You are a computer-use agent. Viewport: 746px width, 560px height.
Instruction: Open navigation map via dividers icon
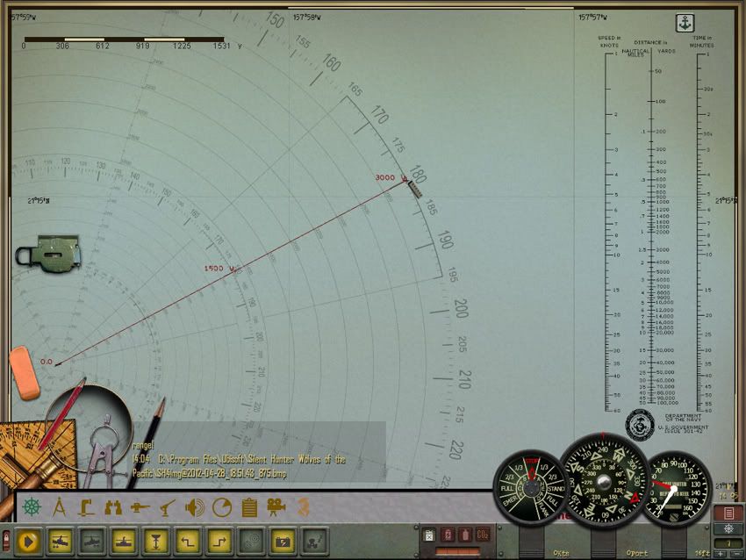[x=60, y=507]
